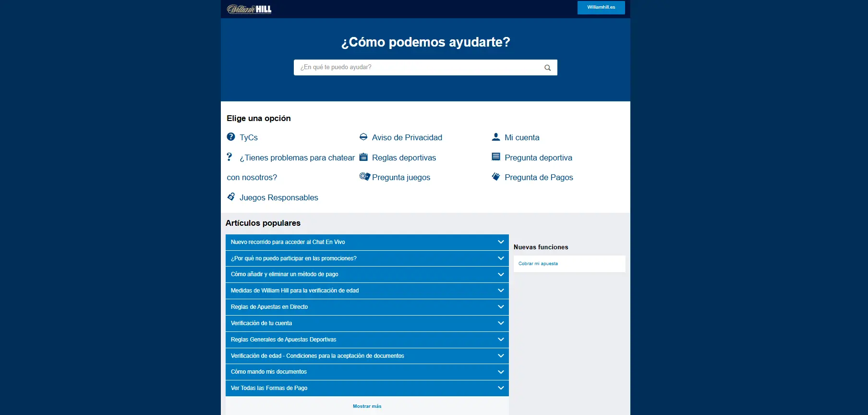Click 'Reglas Generales de Apuestas Deportivas' text

pyautogui.click(x=283, y=340)
